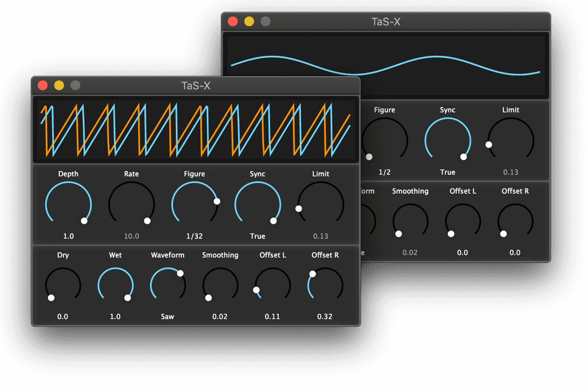Adjust Offset R knob on background window
This screenshot has height=388, width=588.
click(514, 221)
